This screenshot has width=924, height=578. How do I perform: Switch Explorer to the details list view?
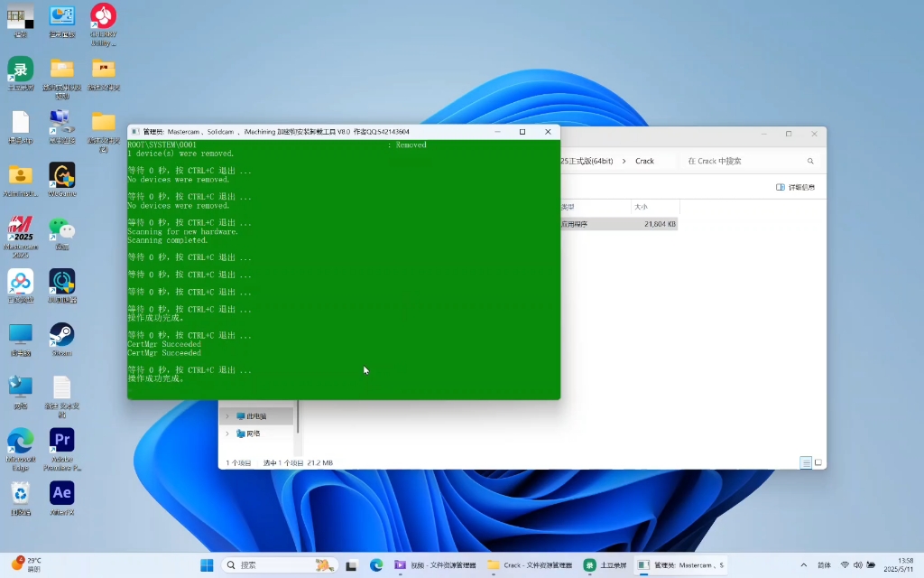[806, 462]
